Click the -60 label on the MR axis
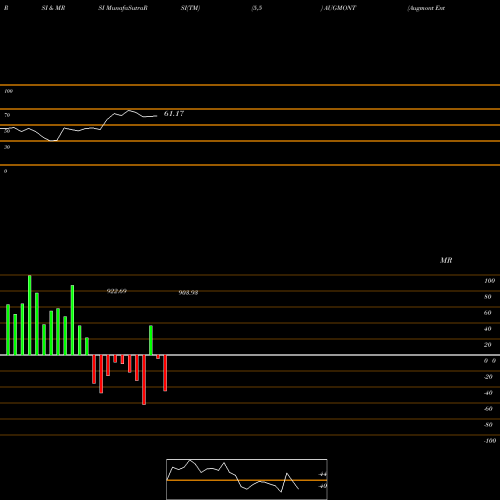The height and width of the screenshot is (500, 500). pyautogui.click(x=488, y=409)
